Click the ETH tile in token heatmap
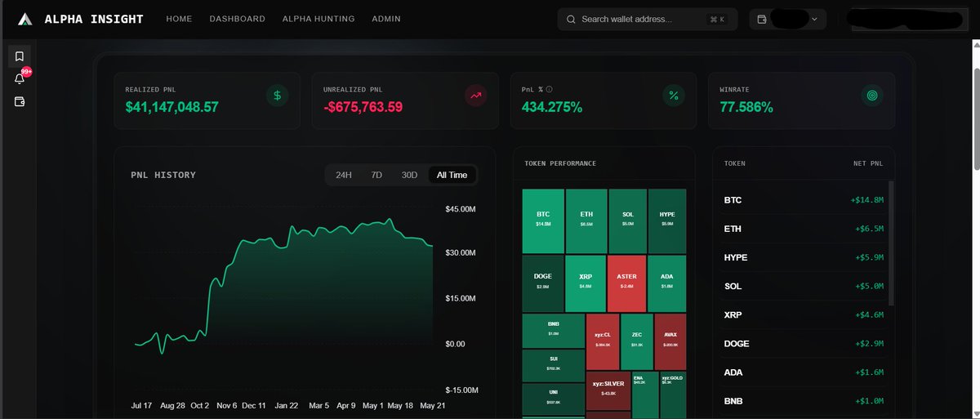 tap(586, 221)
